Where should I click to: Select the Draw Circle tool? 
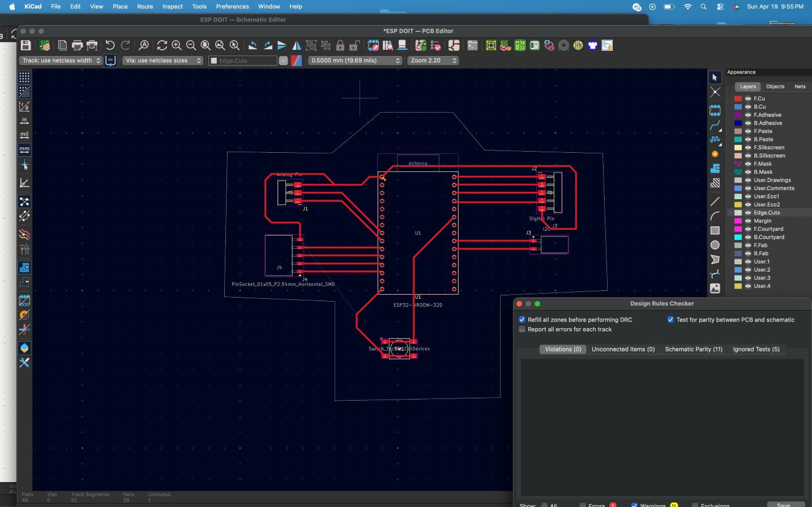click(715, 245)
